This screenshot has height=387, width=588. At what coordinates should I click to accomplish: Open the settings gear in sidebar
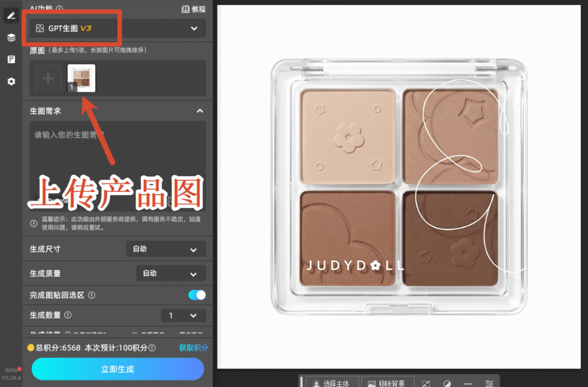11,82
